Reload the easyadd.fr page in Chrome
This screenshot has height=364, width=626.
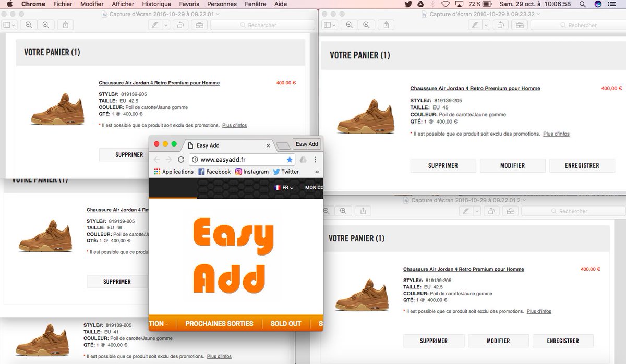pos(181,160)
